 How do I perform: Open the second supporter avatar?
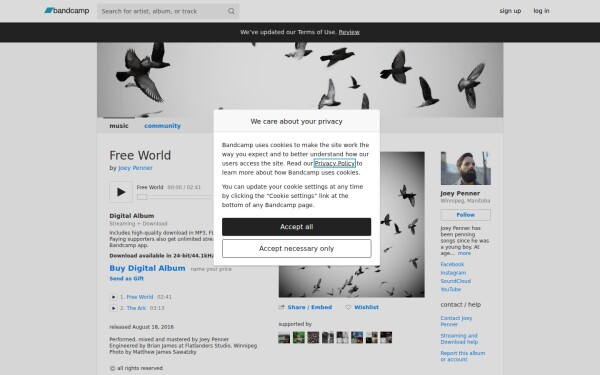pos(298,338)
